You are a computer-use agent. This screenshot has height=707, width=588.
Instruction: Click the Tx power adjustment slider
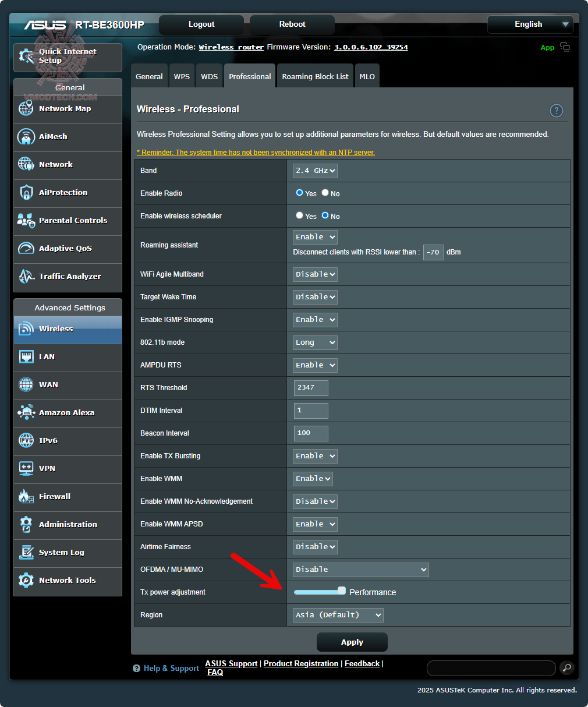tap(320, 592)
